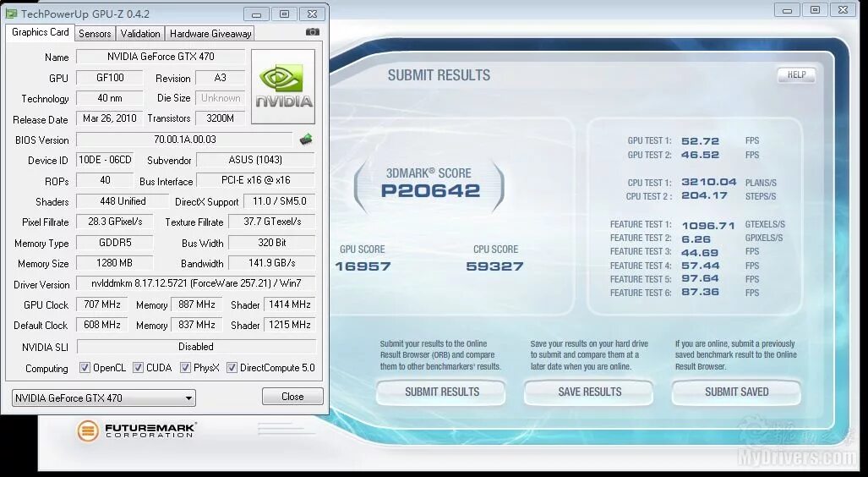Click the BIOS save chip icon
868x477 pixels.
[x=306, y=139]
